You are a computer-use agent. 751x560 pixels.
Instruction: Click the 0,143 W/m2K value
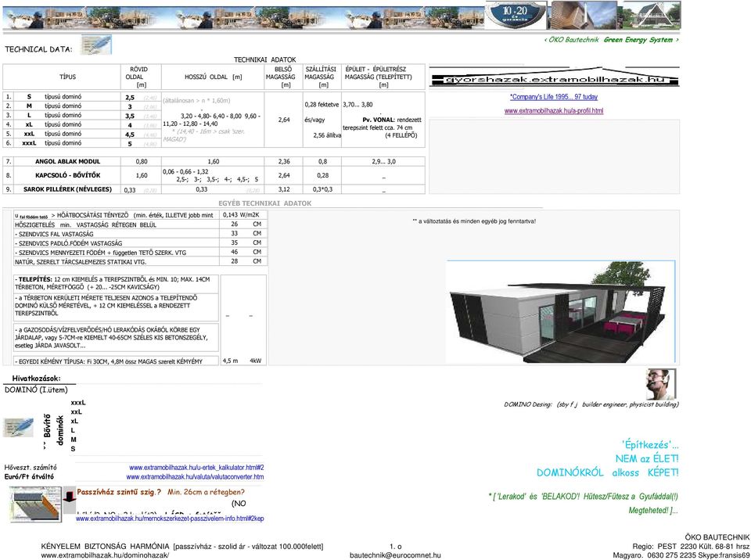241,214
